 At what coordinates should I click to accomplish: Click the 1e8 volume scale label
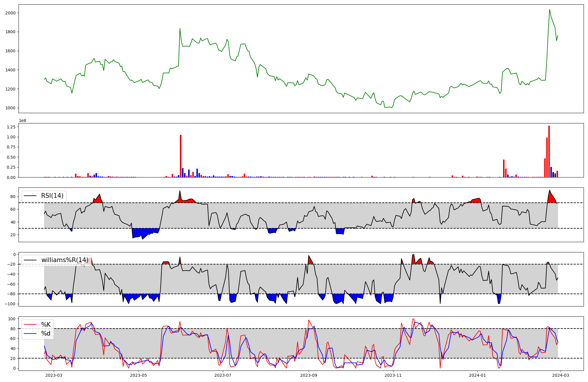(23, 120)
